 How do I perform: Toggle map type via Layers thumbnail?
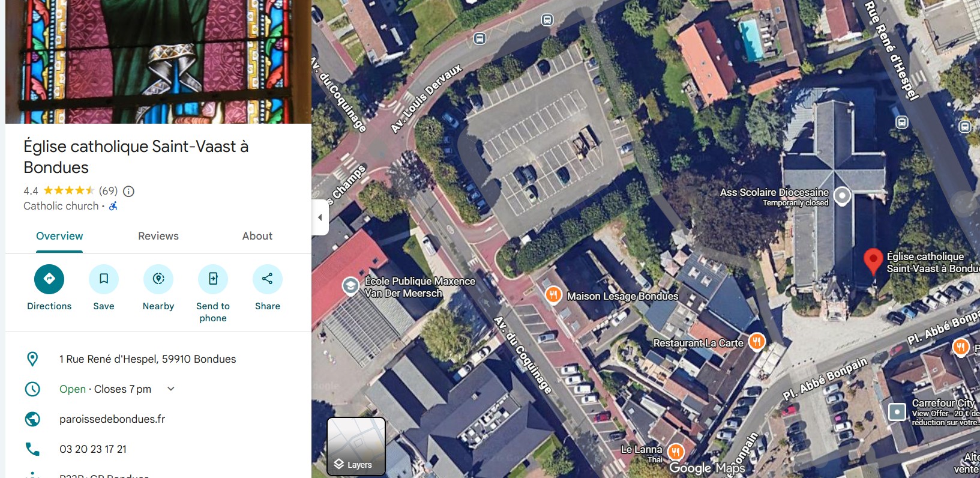coord(356,446)
